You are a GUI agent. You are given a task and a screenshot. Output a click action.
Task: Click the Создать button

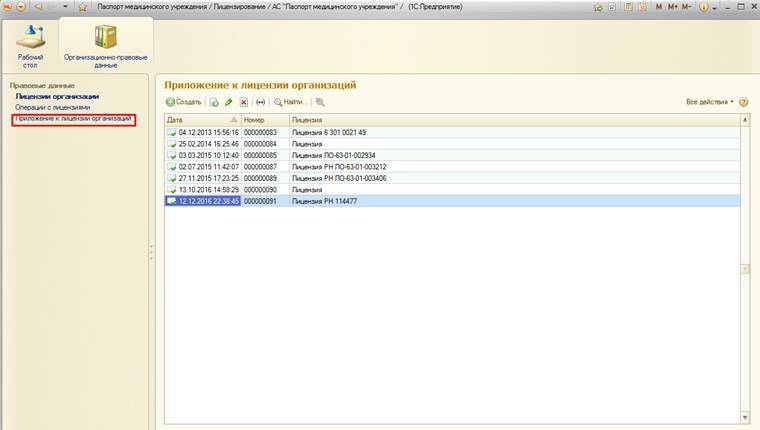(x=184, y=102)
